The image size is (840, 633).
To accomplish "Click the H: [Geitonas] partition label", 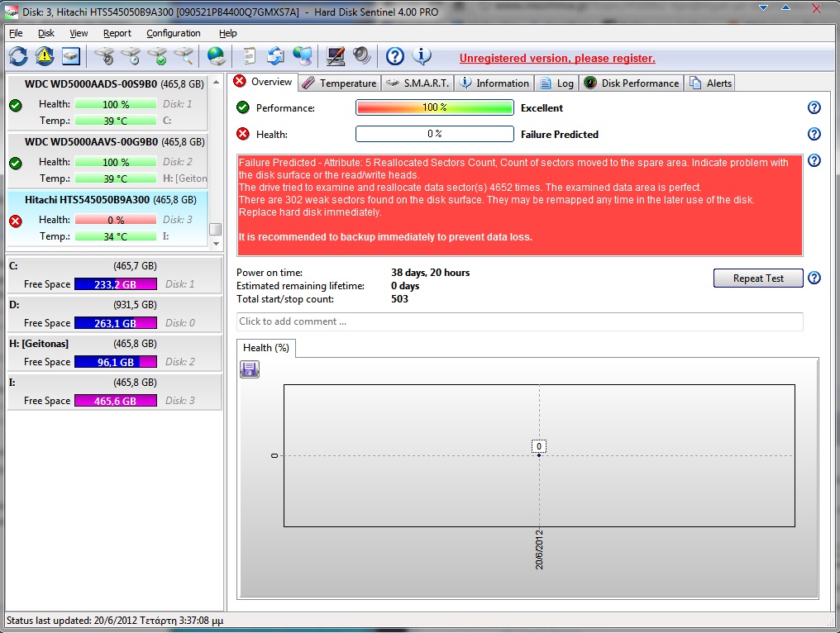I will click(39, 343).
